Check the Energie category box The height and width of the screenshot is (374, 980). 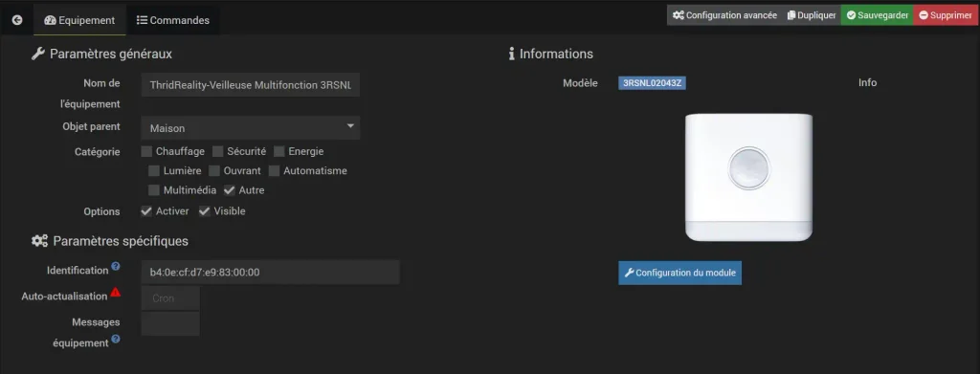[279, 151]
